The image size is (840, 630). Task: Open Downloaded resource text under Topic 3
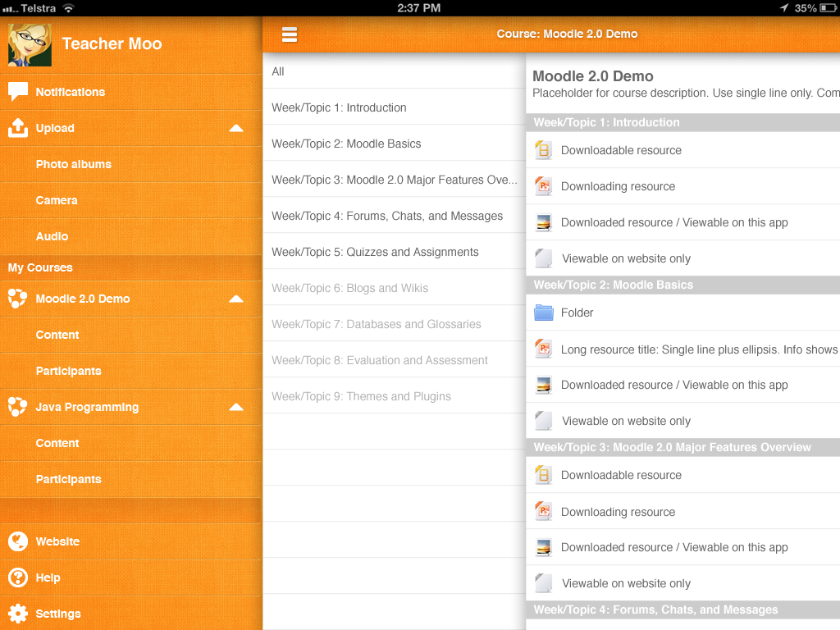coord(674,547)
